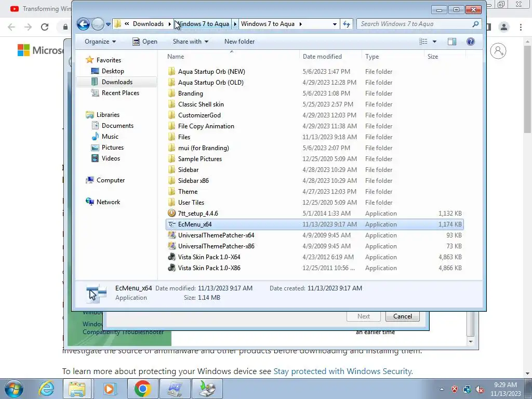Open the Share with menu
Image resolution: width=532 pixels, height=399 pixels.
(x=190, y=42)
